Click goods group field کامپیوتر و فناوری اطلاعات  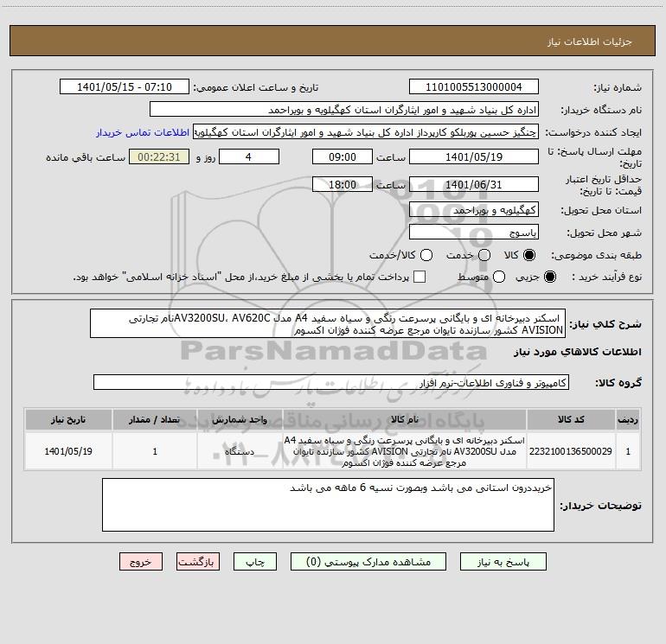331,382
